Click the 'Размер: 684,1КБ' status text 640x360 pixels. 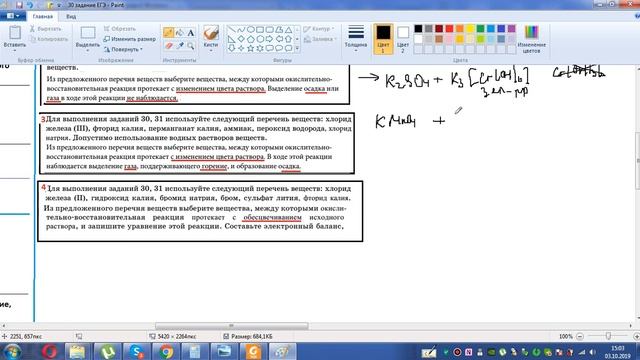coord(252,336)
